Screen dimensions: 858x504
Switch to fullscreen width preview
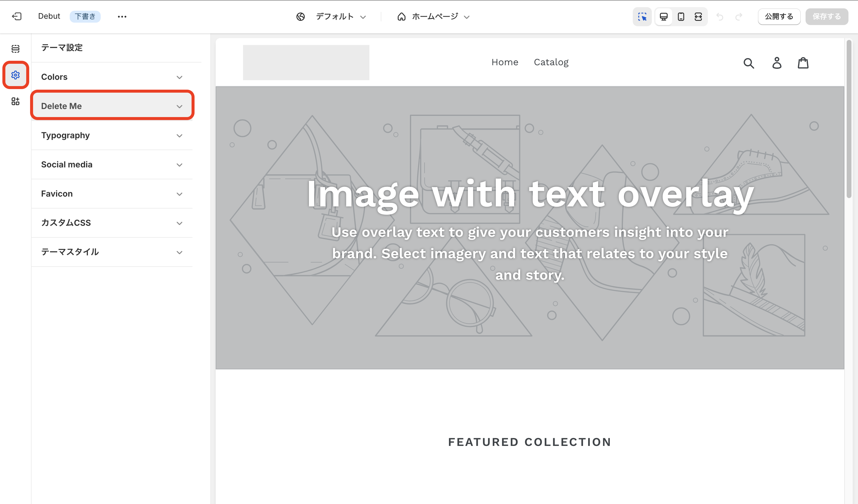click(x=698, y=17)
